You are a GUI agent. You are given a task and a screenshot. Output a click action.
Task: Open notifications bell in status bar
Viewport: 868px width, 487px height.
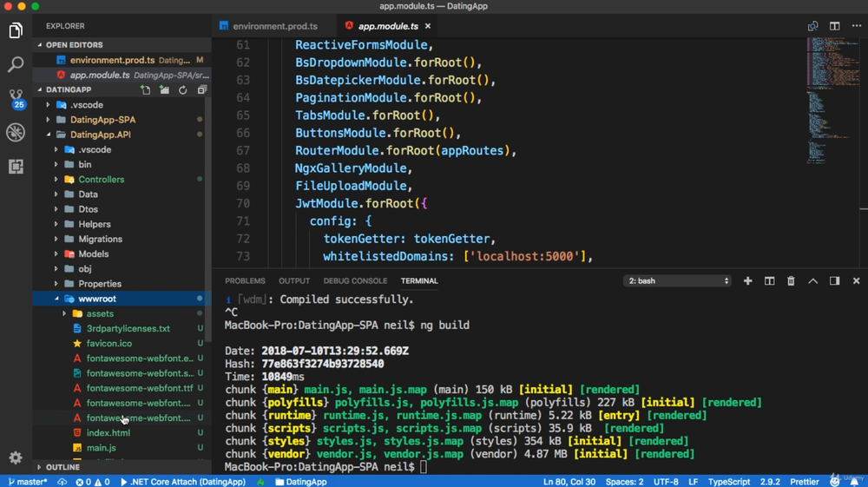(x=854, y=482)
